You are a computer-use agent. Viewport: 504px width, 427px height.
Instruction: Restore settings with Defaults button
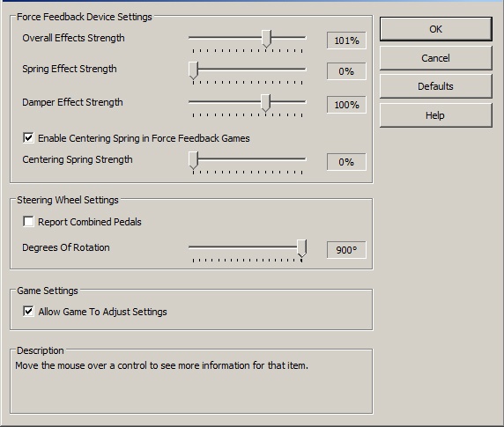[435, 86]
